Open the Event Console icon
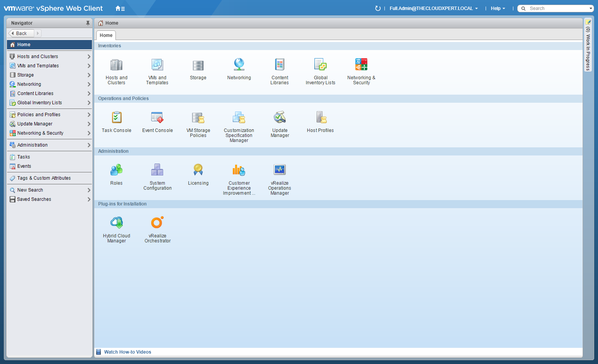Viewport: 598px width, 364px height. (157, 117)
